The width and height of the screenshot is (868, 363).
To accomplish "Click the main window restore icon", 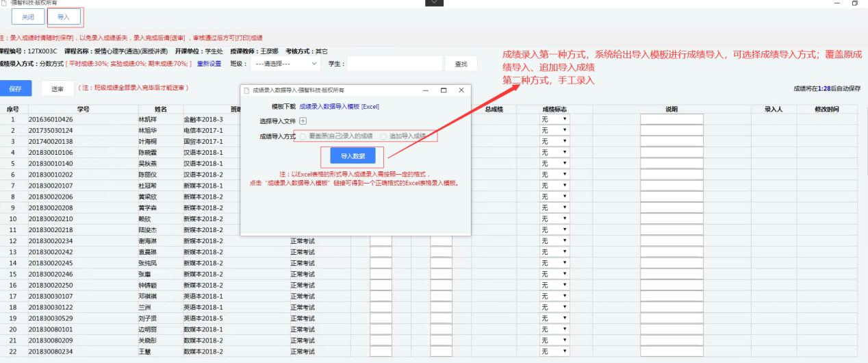I will point(855,3).
